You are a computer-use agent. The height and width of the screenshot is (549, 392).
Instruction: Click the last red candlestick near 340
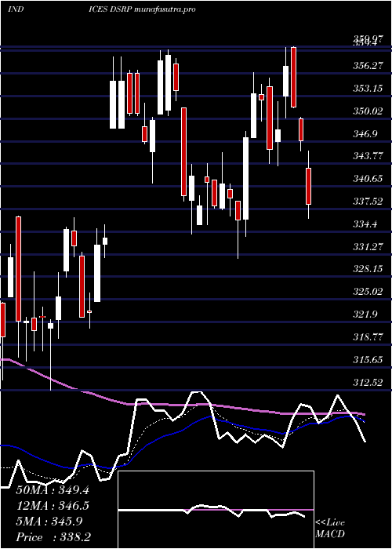tap(308, 186)
